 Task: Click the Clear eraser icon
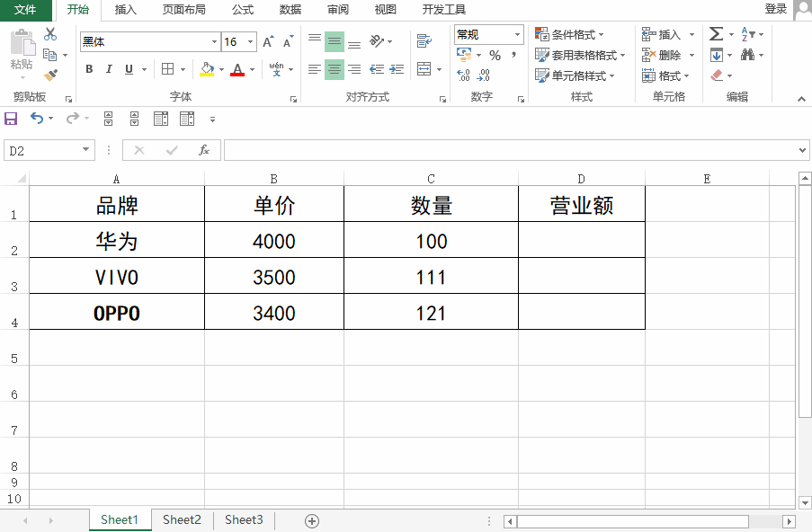[717, 75]
